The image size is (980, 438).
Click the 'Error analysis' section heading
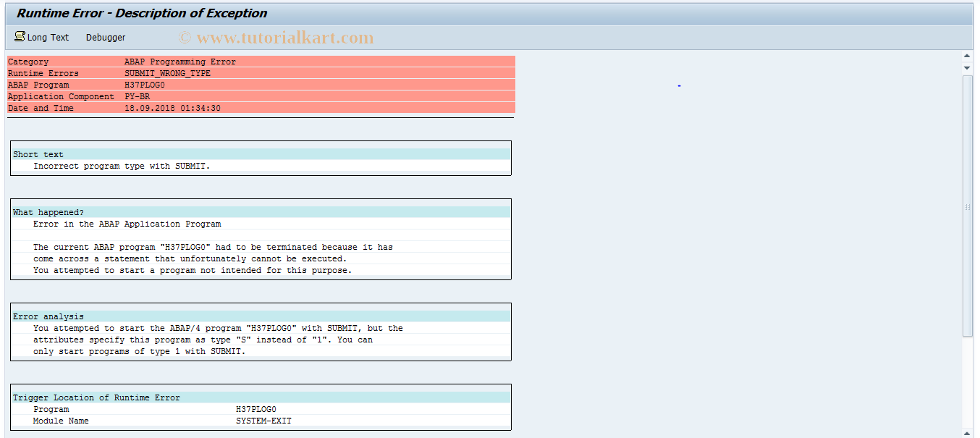(48, 316)
